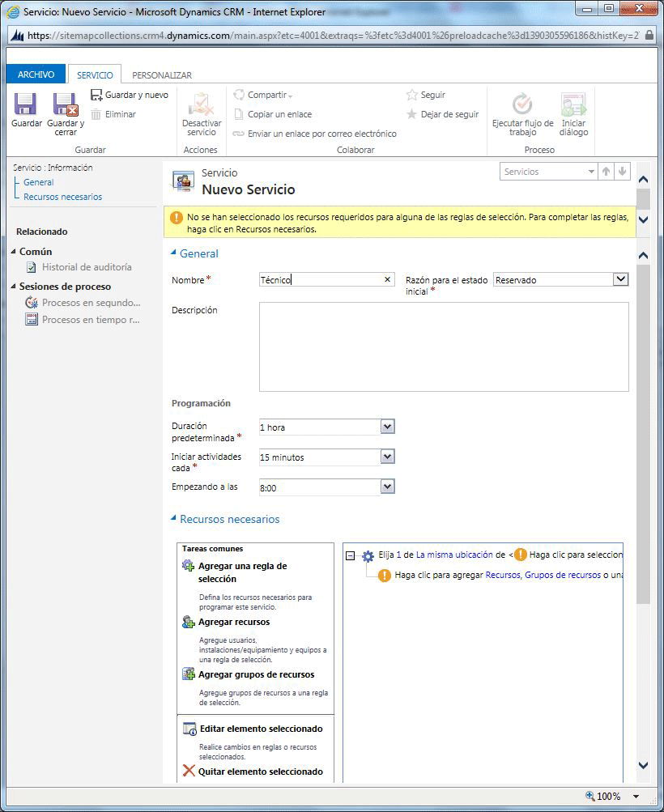
Task: Select Guardar y nuevo in ribbon
Action: [130, 95]
